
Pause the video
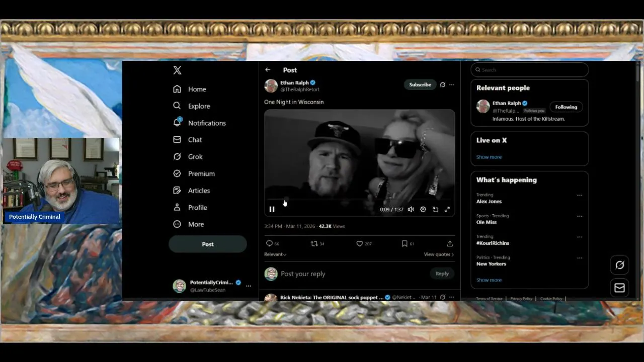tap(272, 209)
